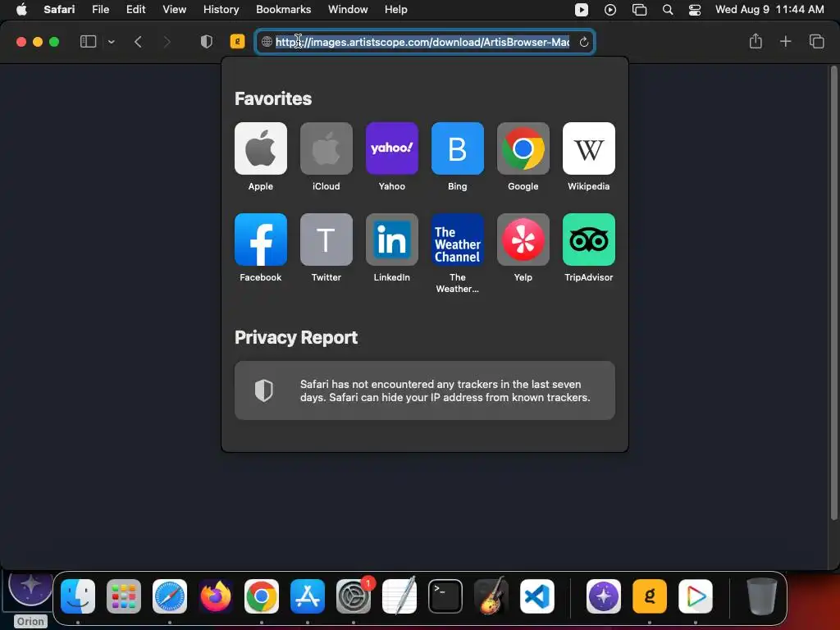The height and width of the screenshot is (630, 840).
Task: Open Visual Studio Code from the Dock
Action: (537, 596)
